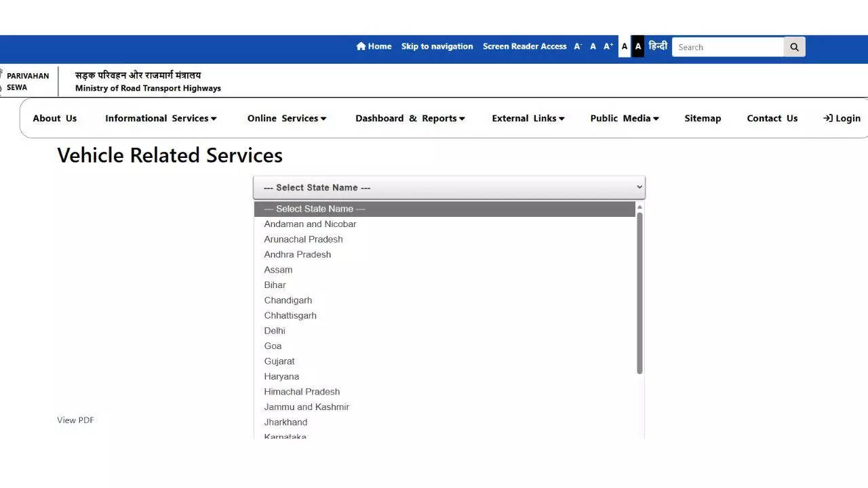The image size is (868, 488).
Task: Expand Online Services menu
Action: pos(287,118)
